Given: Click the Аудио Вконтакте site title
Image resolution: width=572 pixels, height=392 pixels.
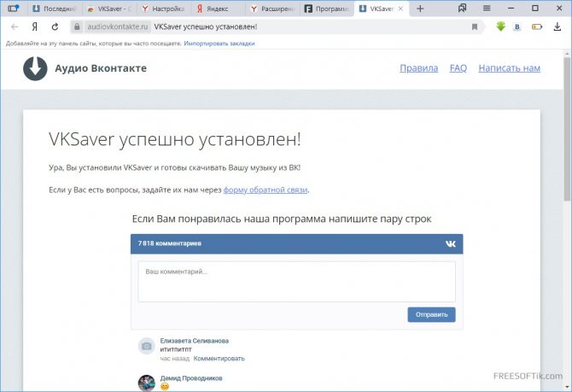Looking at the screenshot, I should [x=101, y=68].
